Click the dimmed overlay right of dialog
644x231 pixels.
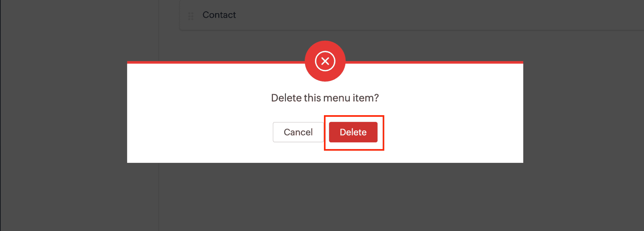pos(583,113)
